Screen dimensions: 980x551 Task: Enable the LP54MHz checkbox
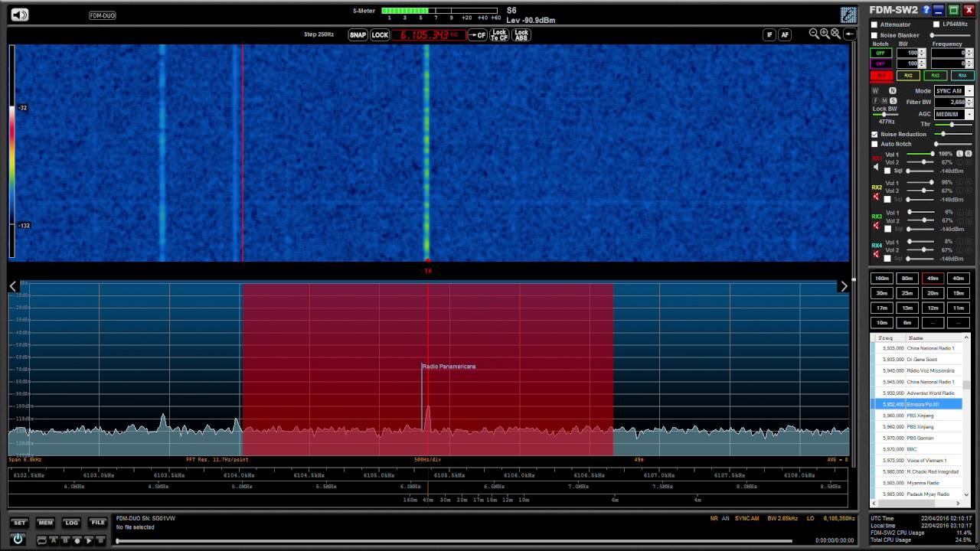[936, 24]
